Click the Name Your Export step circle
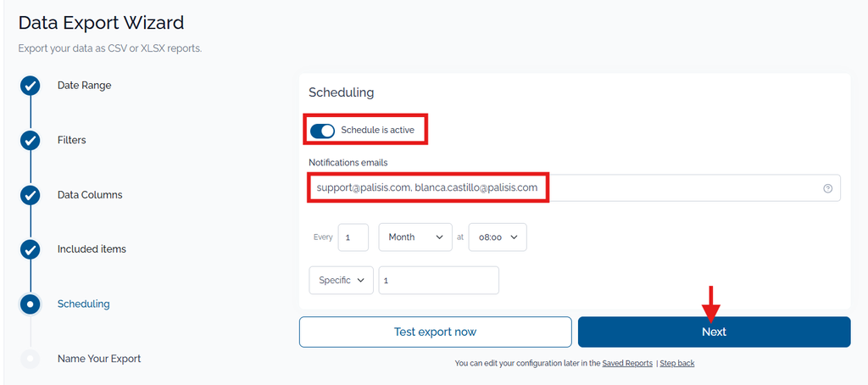Screen dimensions: 868x385 (x=31, y=359)
